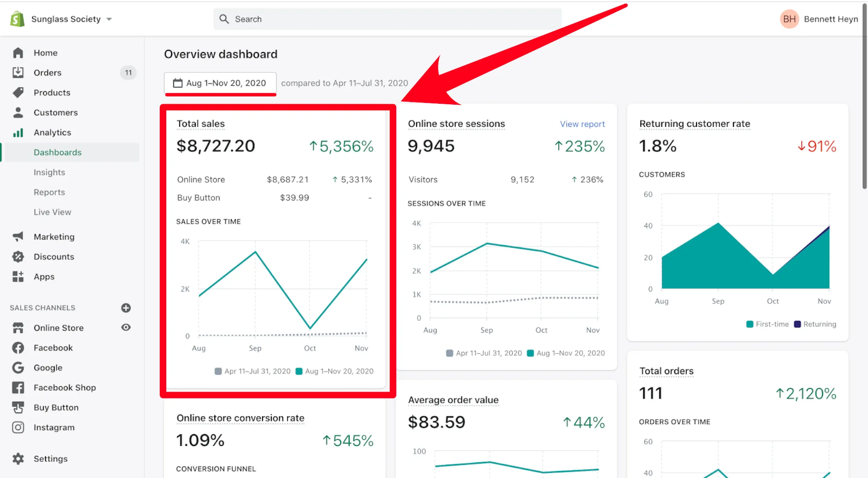868x478 pixels.
Task: Click the Discounts percent badge icon
Action: [x=18, y=257]
